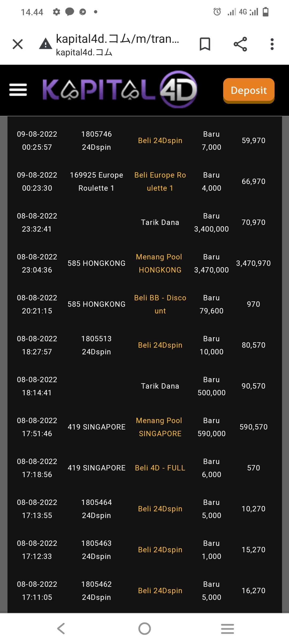289x644 pixels.
Task: Open Beli 24Dspin link for period 1805513
Action: [x=160, y=345]
